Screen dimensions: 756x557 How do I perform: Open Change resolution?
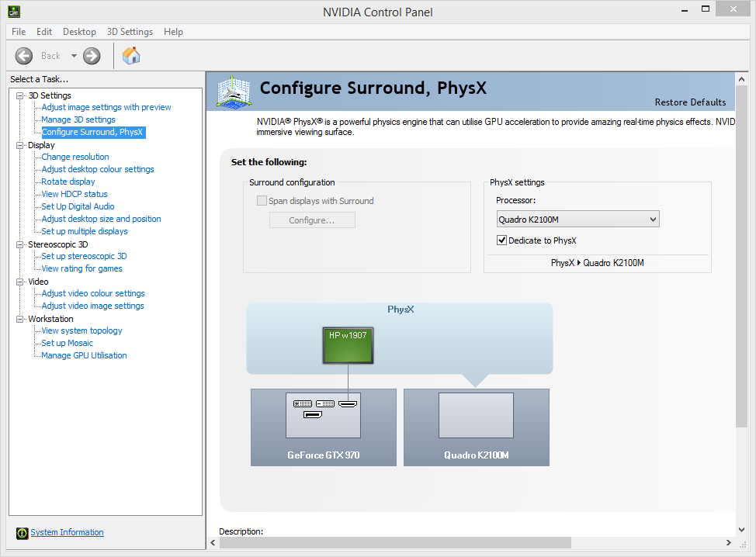point(75,157)
